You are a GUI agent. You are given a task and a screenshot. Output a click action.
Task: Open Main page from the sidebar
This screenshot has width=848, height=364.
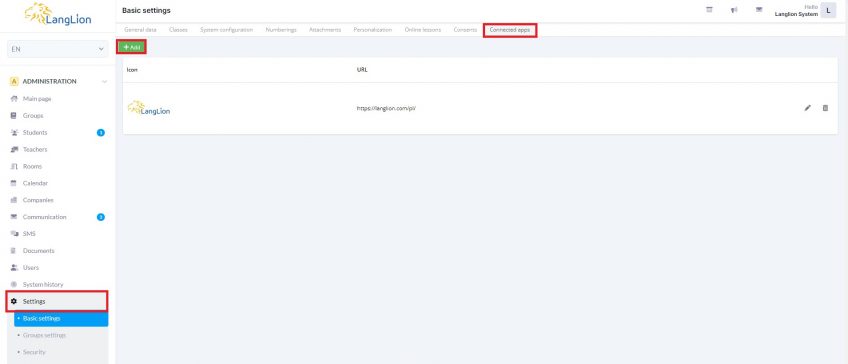(x=37, y=99)
